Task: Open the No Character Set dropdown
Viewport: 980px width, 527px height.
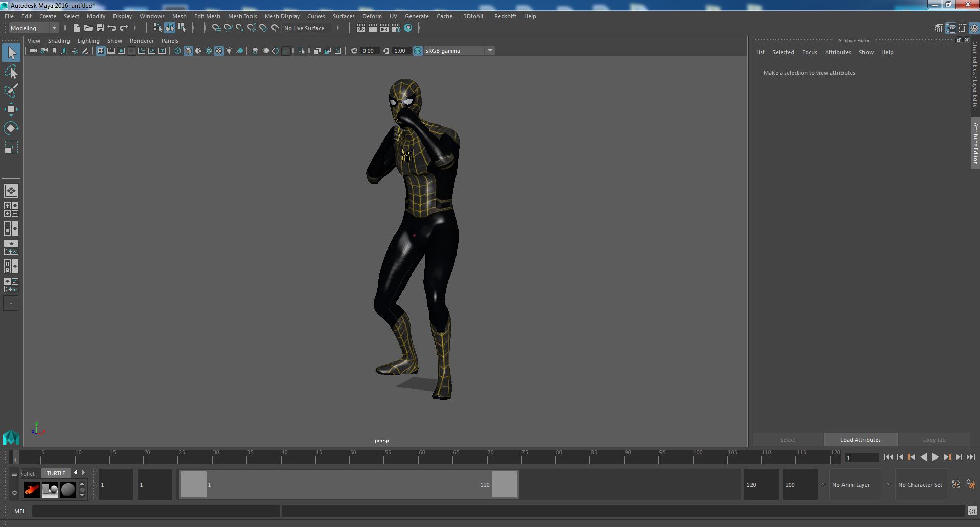Action: pyautogui.click(x=920, y=485)
